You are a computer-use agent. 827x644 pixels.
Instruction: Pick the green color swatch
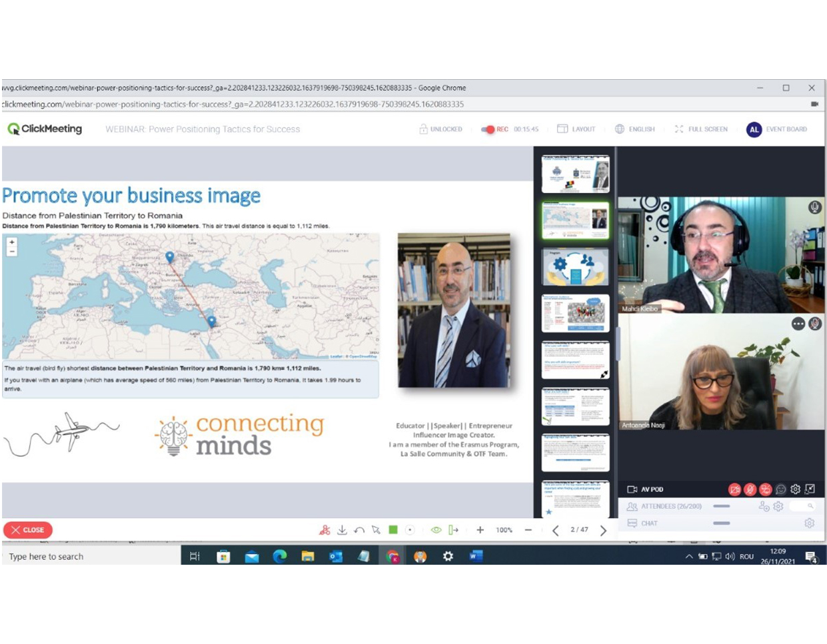coord(393,530)
